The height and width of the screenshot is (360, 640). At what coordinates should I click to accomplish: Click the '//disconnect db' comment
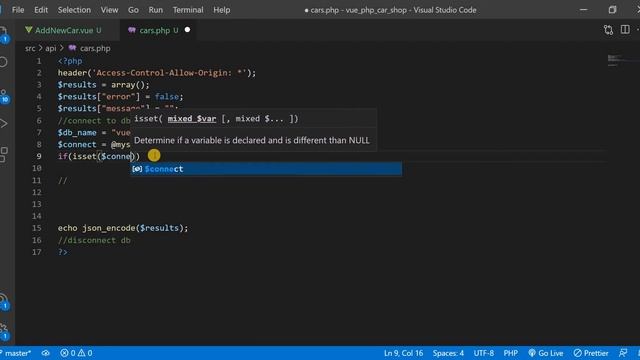[x=94, y=240]
